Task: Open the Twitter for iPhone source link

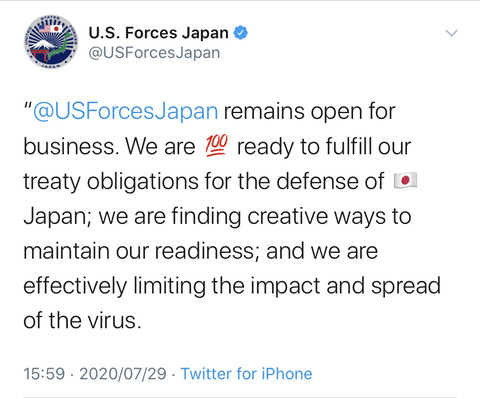Action: click(x=246, y=374)
